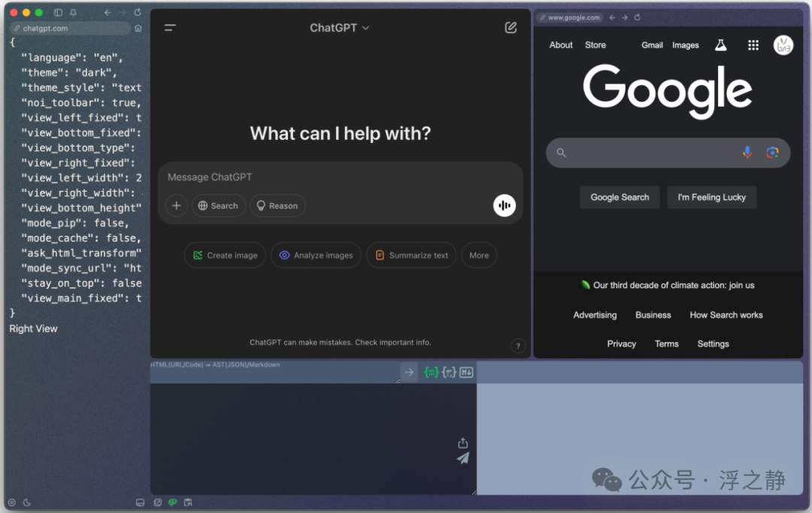Start ChatGPT voice mode
This screenshot has height=513, width=812.
504,205
